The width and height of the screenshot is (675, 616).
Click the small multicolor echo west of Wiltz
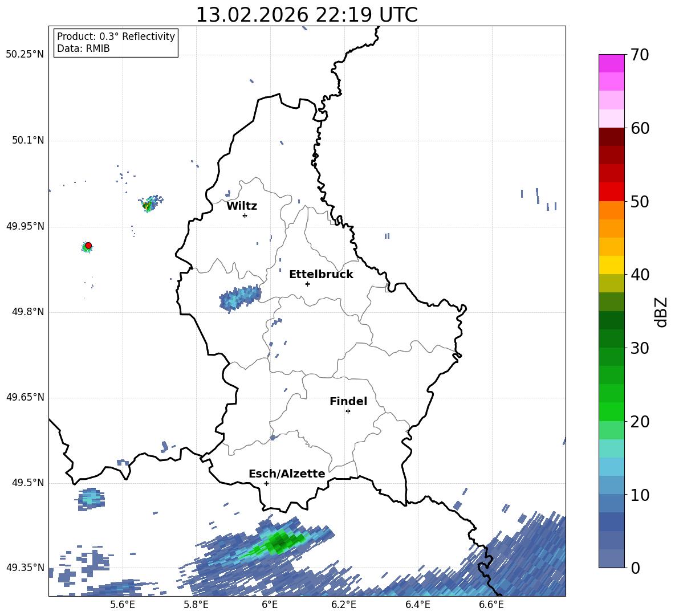point(151,203)
